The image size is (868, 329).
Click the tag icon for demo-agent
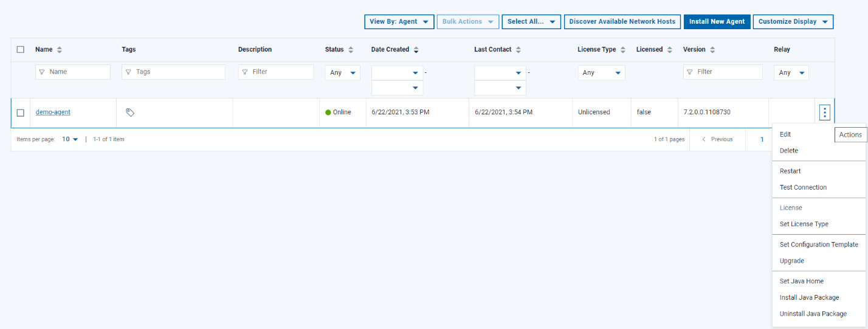[129, 113]
